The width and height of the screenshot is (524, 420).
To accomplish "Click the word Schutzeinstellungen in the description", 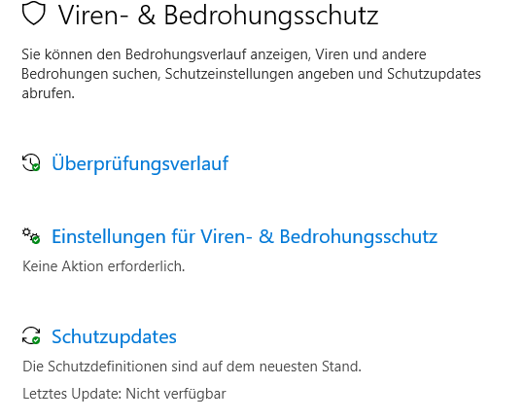I will (x=228, y=74).
